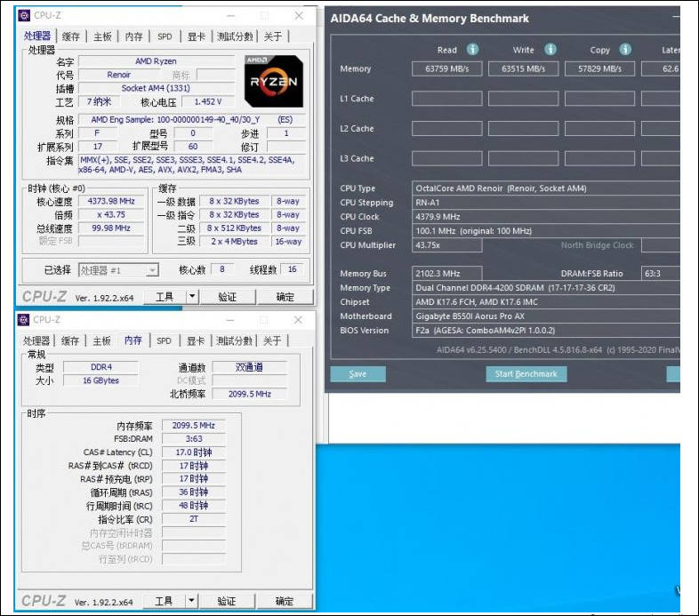Click 北桥频率 value 2099.5 MHz
The height and width of the screenshot is (616, 699).
[250, 394]
